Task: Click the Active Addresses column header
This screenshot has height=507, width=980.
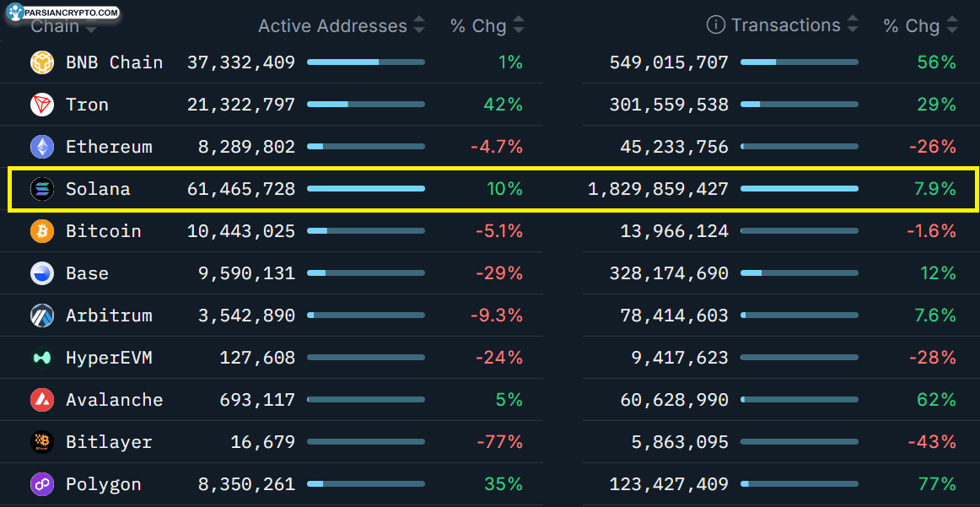Action: coord(332,26)
